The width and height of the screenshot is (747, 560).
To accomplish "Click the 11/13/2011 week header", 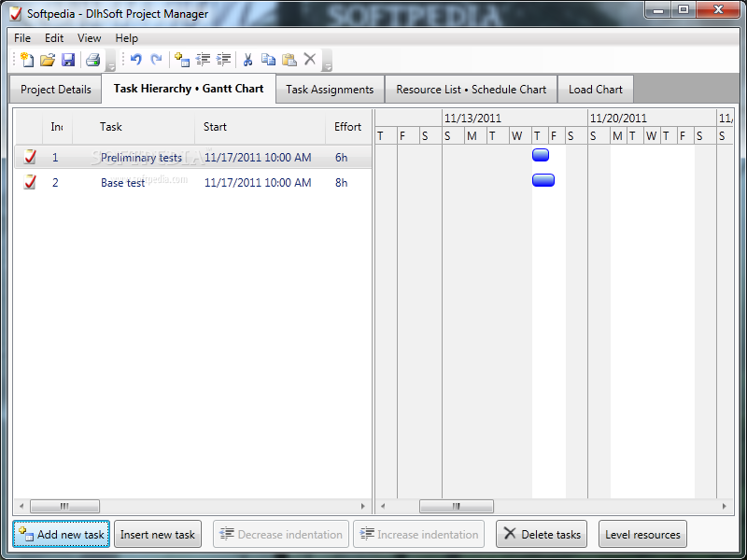I will tap(514, 119).
